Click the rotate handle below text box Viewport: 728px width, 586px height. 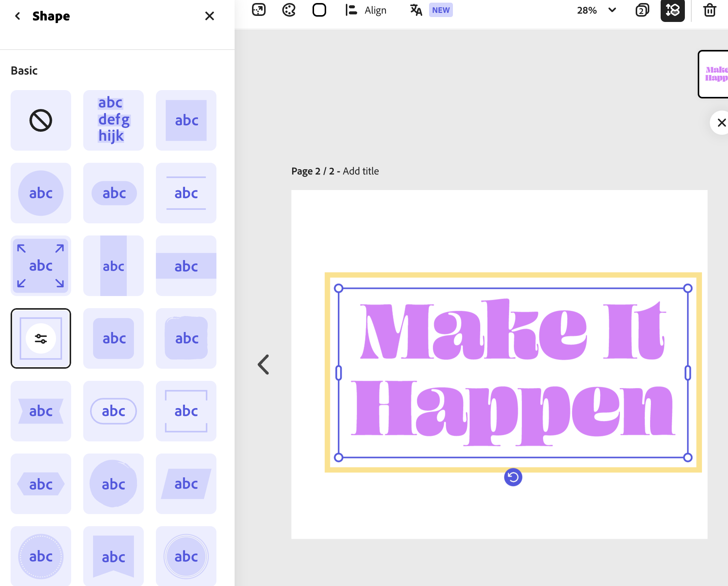513,477
